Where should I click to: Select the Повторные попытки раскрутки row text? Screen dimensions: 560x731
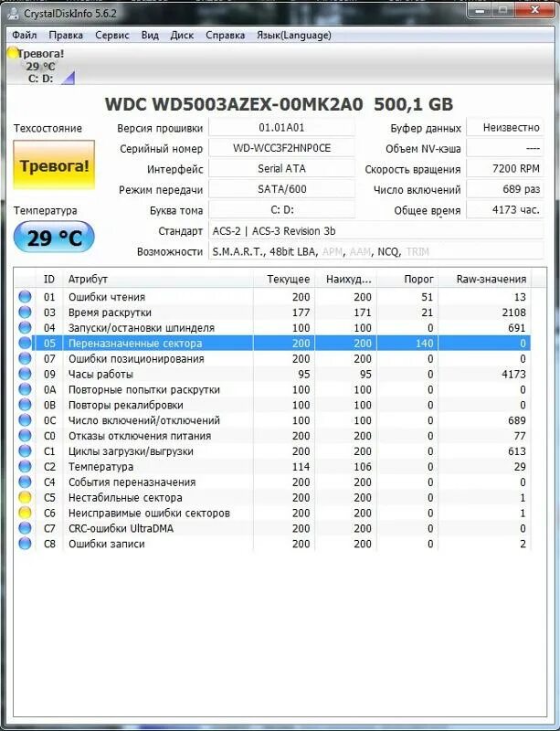pyautogui.click(x=144, y=390)
